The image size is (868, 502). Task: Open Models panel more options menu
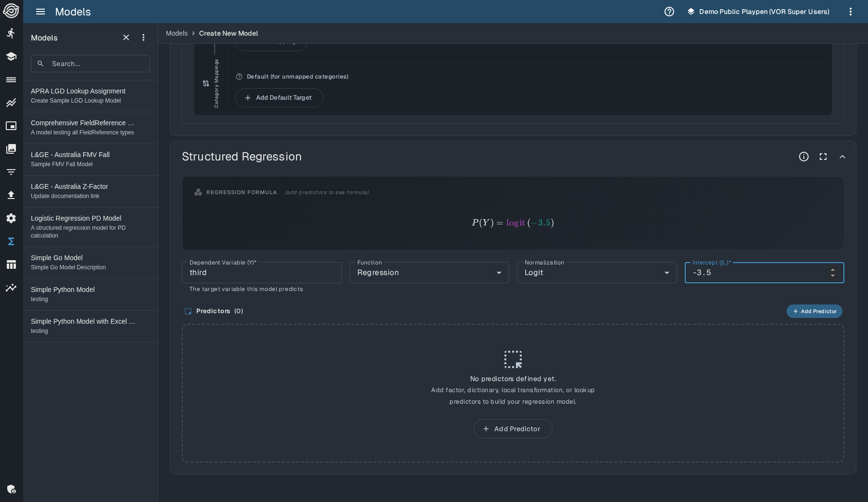click(x=143, y=38)
